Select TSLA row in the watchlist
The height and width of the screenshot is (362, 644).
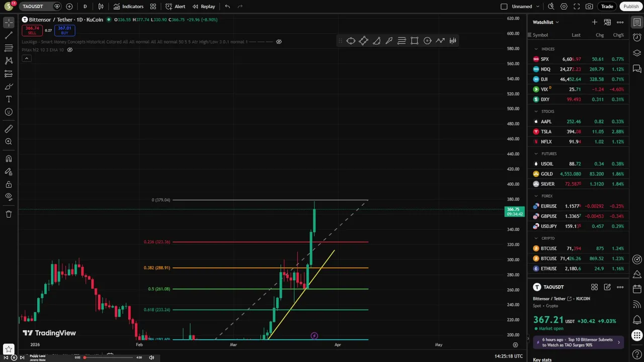[x=579, y=132]
